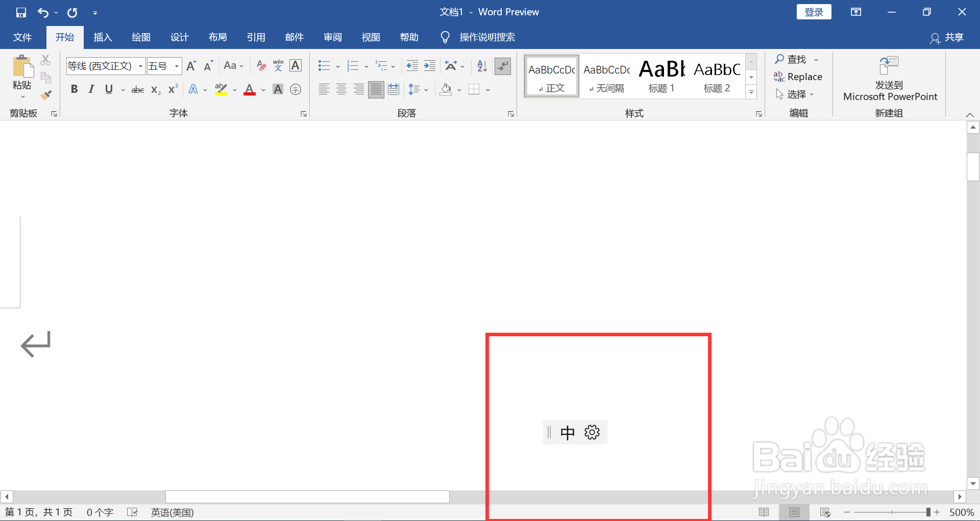Select the strikethrough icon
980x521 pixels.
coord(137,89)
